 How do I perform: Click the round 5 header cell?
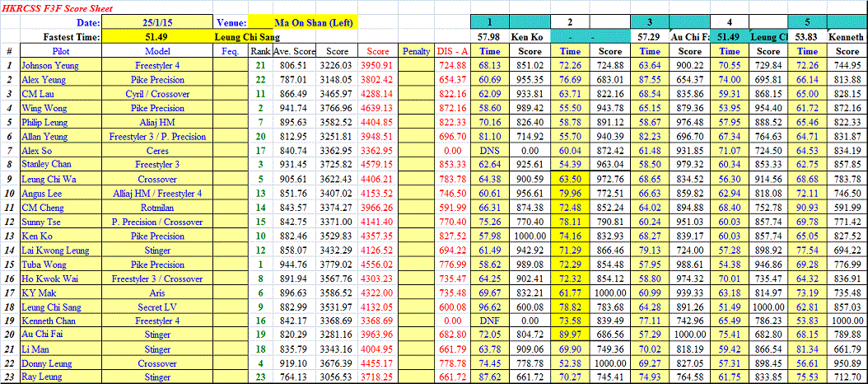tap(807, 23)
